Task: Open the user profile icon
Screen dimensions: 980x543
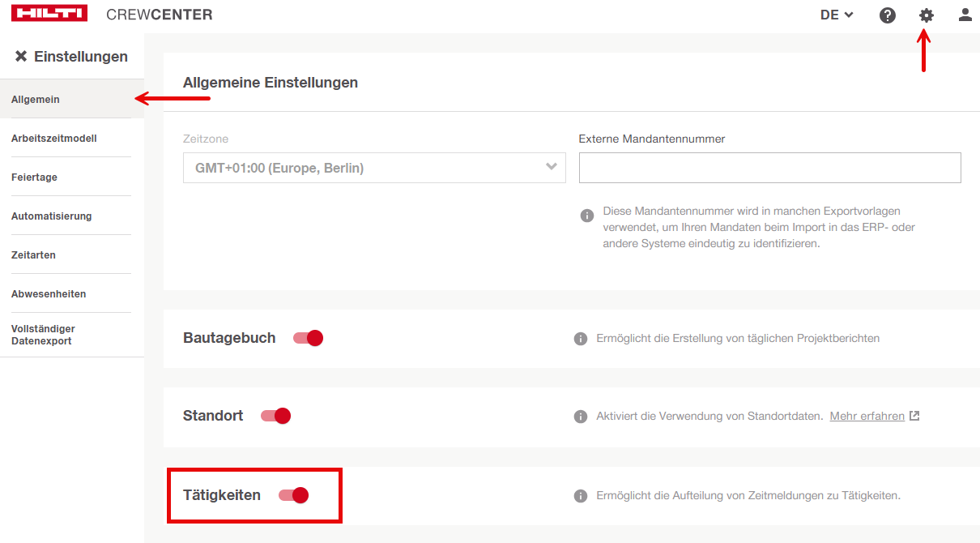Action: (x=965, y=15)
